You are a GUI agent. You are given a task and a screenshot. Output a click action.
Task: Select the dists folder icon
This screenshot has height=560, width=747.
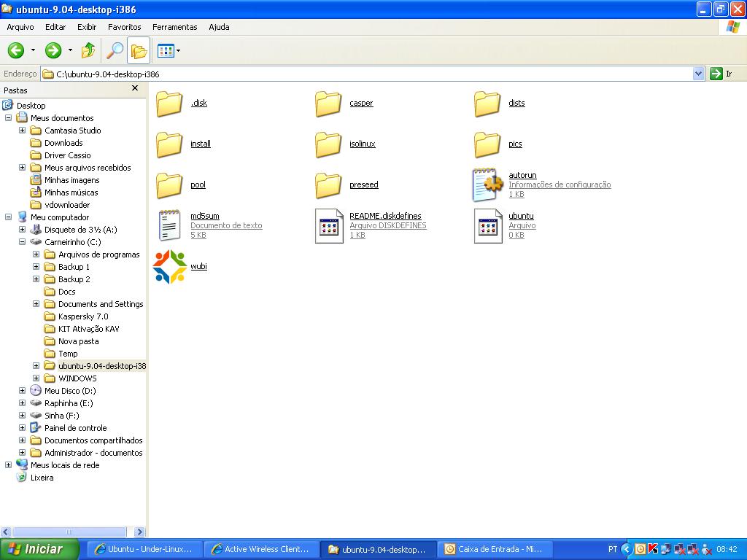click(x=487, y=104)
